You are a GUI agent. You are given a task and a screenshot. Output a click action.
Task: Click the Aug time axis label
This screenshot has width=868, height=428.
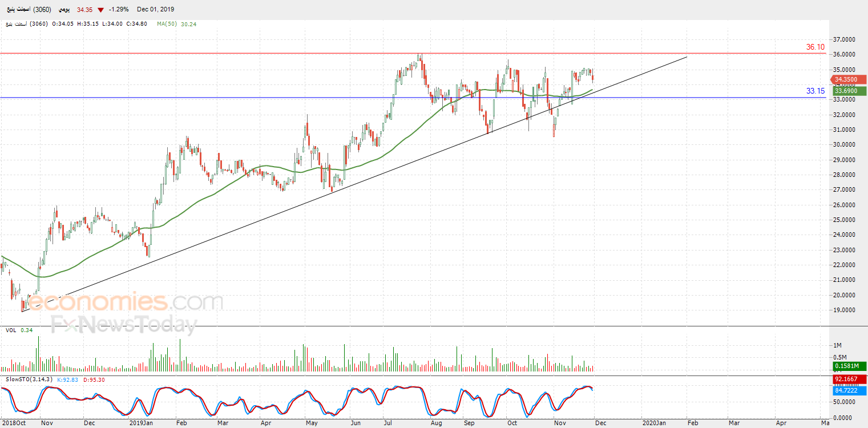(437, 423)
